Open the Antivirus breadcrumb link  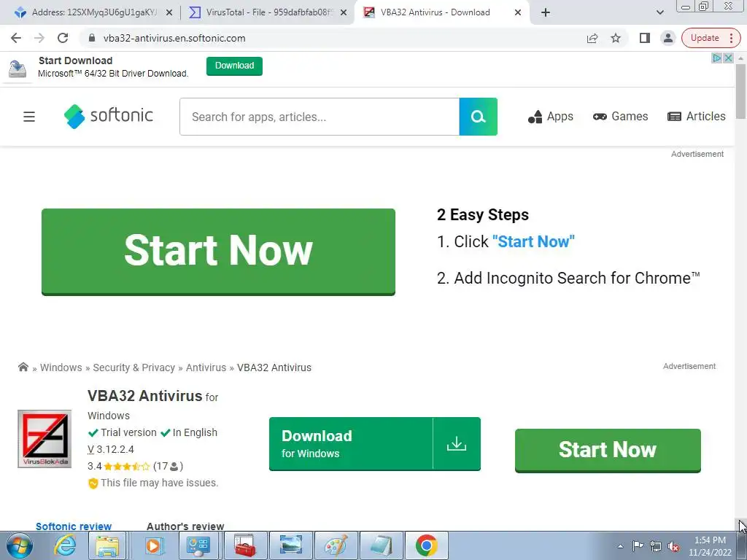(206, 367)
